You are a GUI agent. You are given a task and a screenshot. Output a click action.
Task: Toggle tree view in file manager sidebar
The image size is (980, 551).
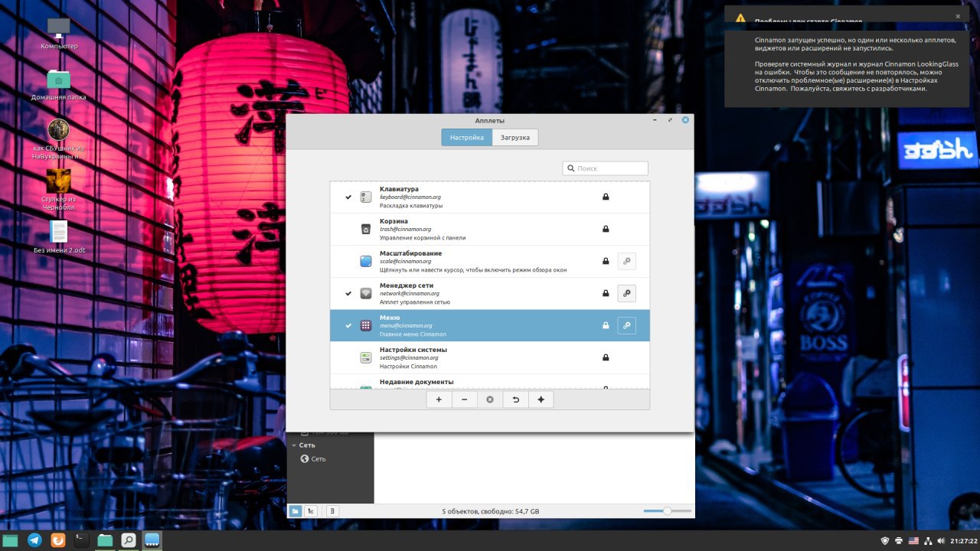tap(311, 511)
